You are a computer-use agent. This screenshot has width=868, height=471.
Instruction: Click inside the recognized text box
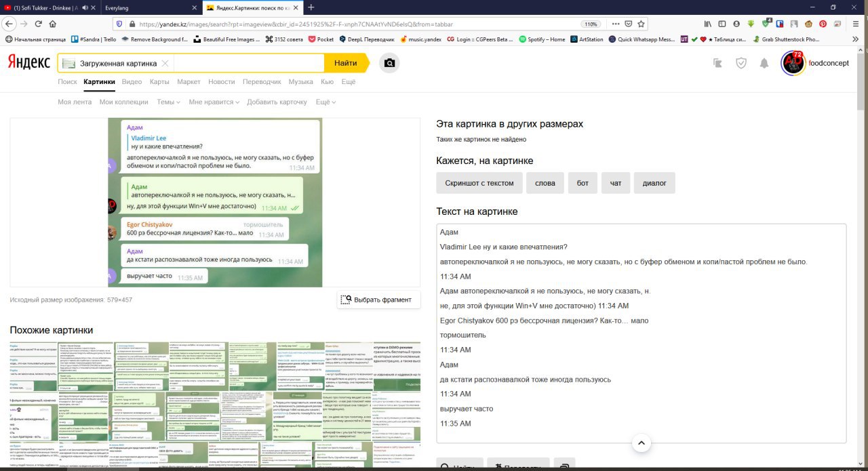[642, 333]
